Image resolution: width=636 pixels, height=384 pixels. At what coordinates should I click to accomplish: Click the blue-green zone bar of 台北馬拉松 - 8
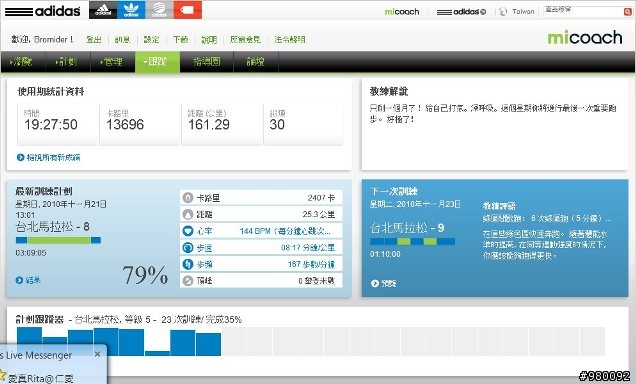click(x=58, y=240)
